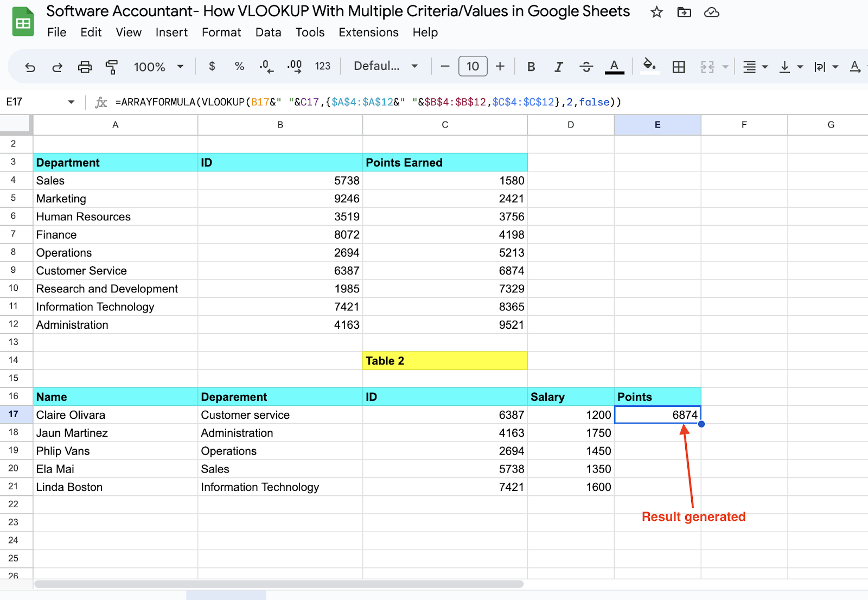Toggle Bold formatting

(531, 67)
